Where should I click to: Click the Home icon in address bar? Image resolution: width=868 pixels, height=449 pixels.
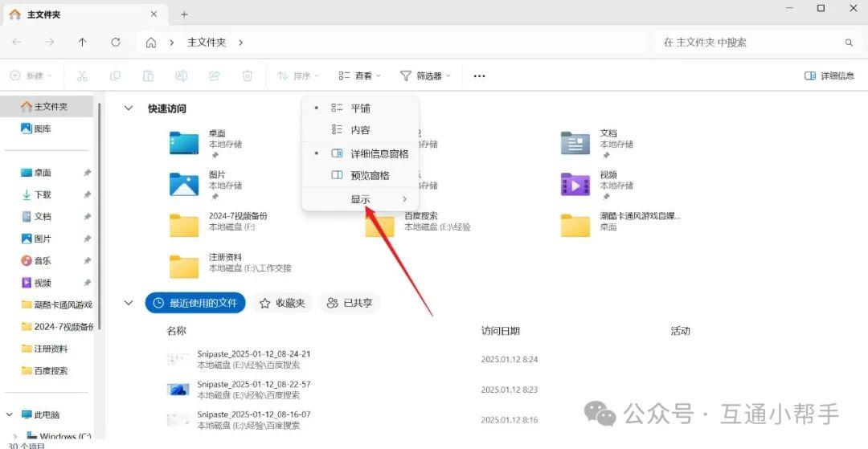click(x=150, y=43)
